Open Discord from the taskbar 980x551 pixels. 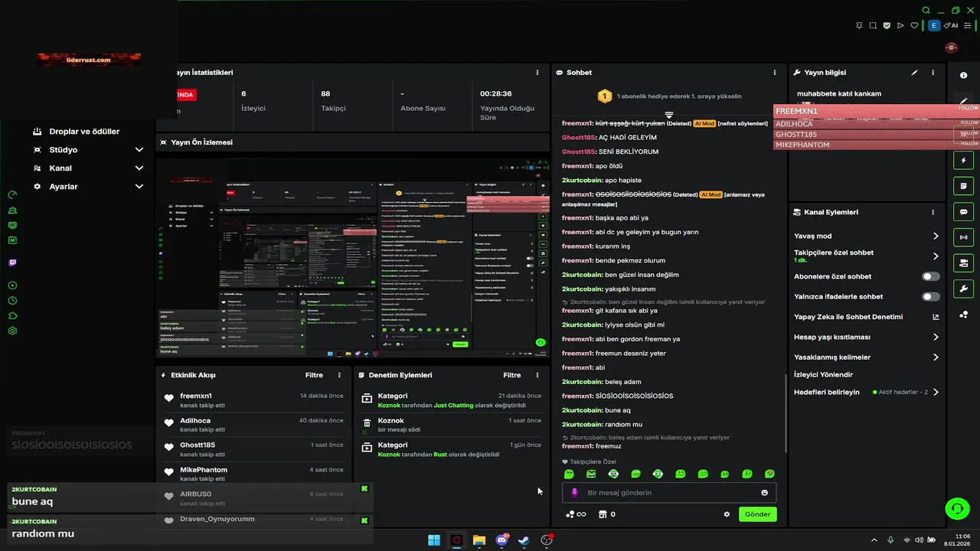click(x=501, y=540)
